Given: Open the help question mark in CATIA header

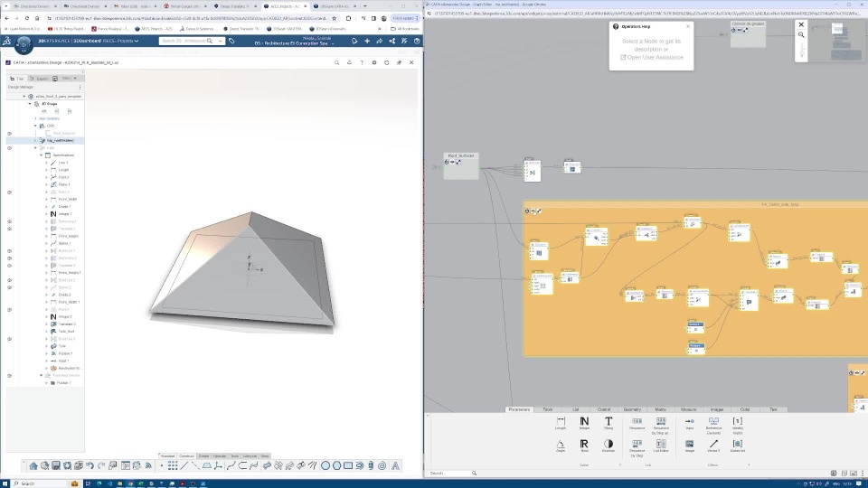Looking at the screenshot, I should point(362,62).
